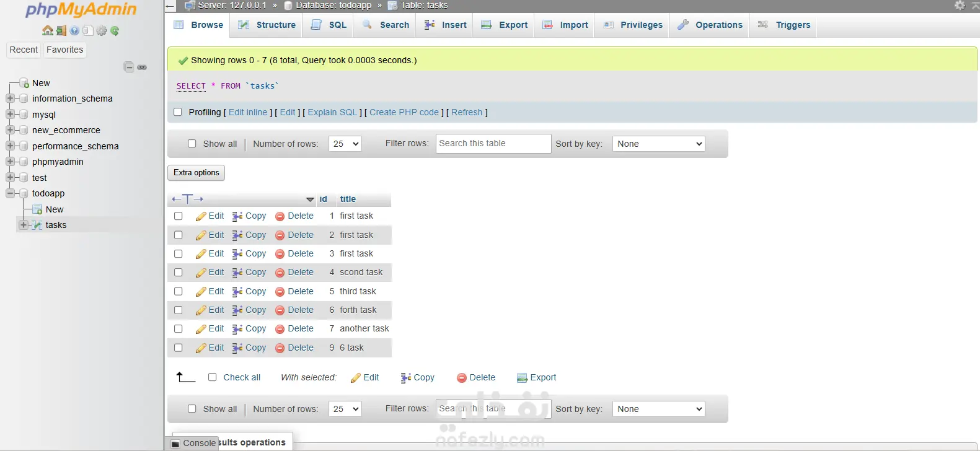Tick the bottom Show all checkbox
Screen dimensions: 980x451
tap(192, 409)
